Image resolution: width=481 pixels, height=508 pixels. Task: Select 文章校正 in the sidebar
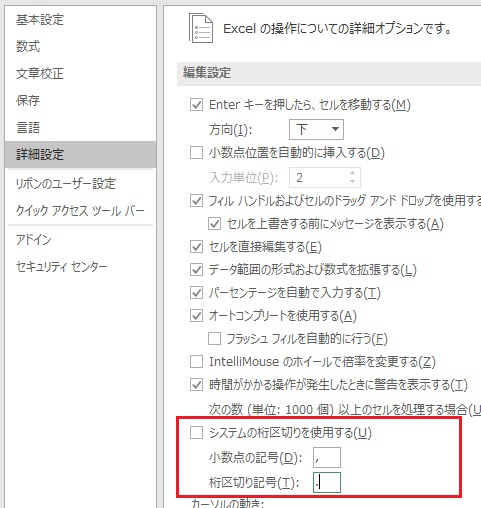click(40, 73)
